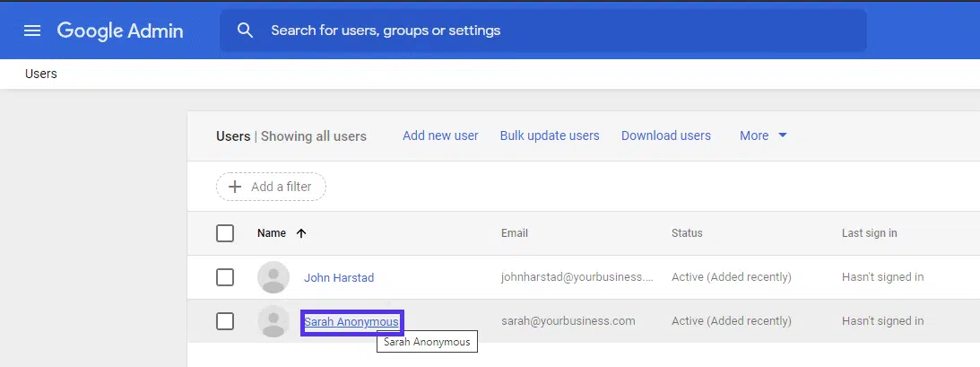The image size is (980, 367).
Task: Click Bulk update users
Action: click(550, 135)
